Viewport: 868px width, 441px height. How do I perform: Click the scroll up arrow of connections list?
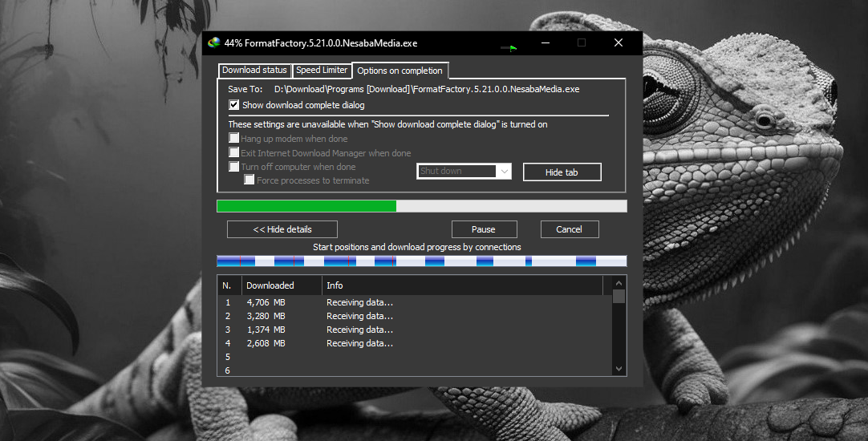pos(619,283)
